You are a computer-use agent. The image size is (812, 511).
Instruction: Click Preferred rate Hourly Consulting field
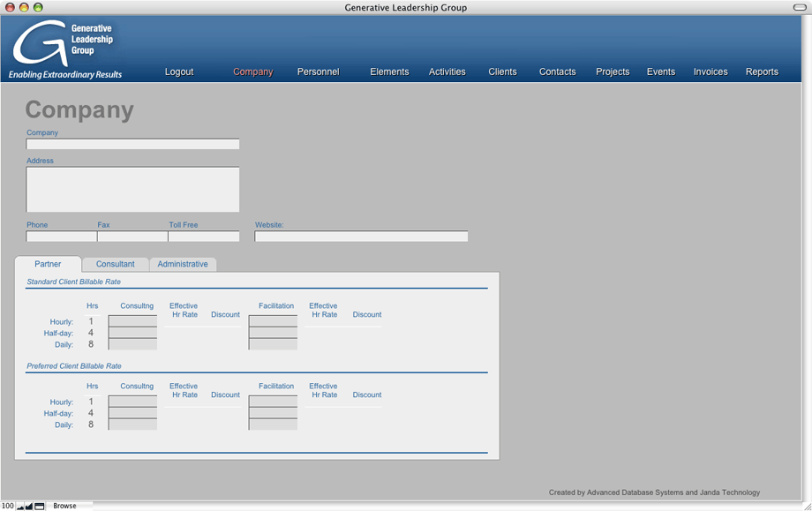tap(132, 402)
